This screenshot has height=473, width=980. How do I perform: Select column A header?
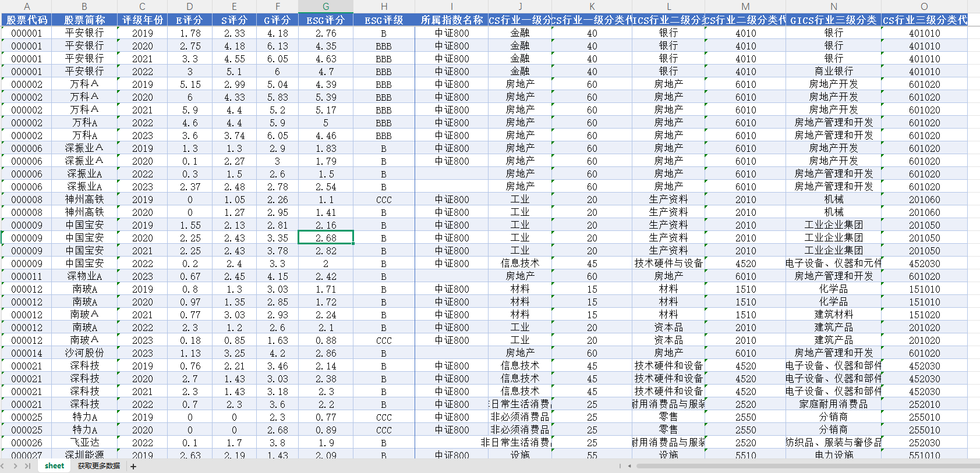26,6
